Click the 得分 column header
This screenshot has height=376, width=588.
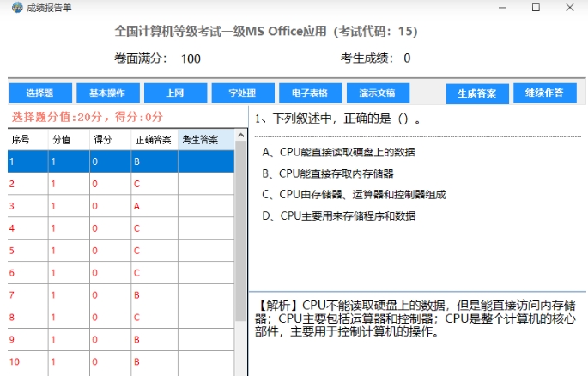click(110, 140)
